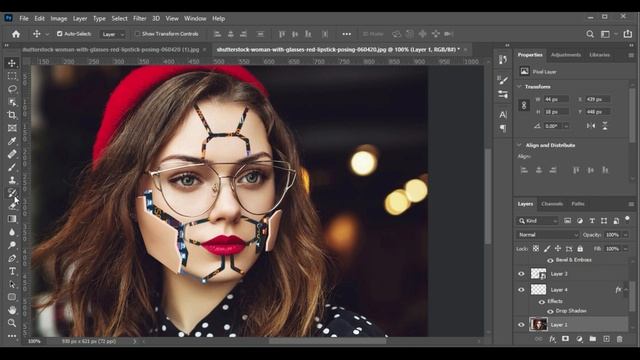Open the Paragraph panel icon
The image size is (640, 360).
pyautogui.click(x=503, y=128)
